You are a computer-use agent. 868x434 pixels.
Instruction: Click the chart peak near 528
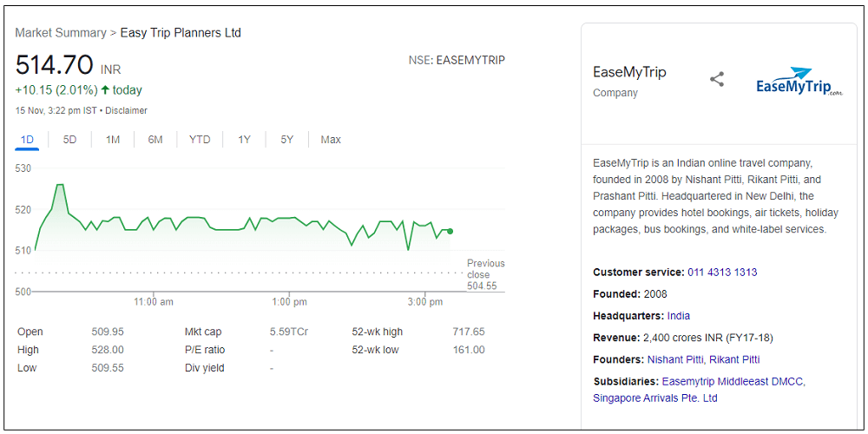tap(59, 185)
